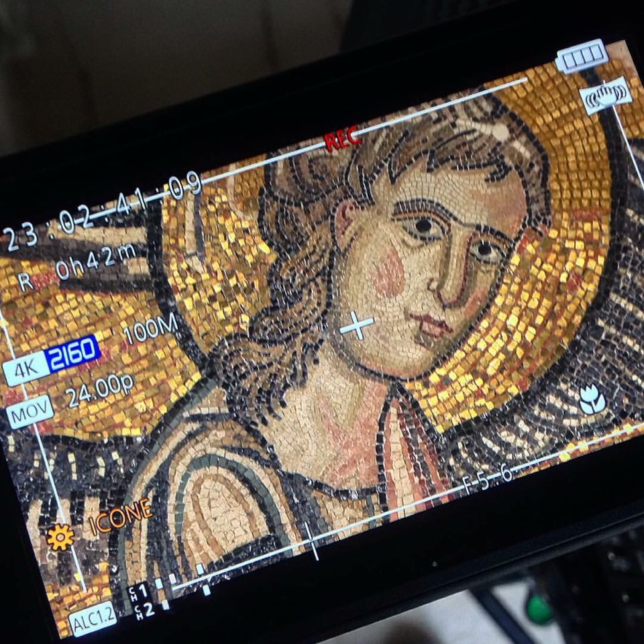Tap the image stabilizer hand icon
Image resolution: width=644 pixels, height=644 pixels.
605,95
